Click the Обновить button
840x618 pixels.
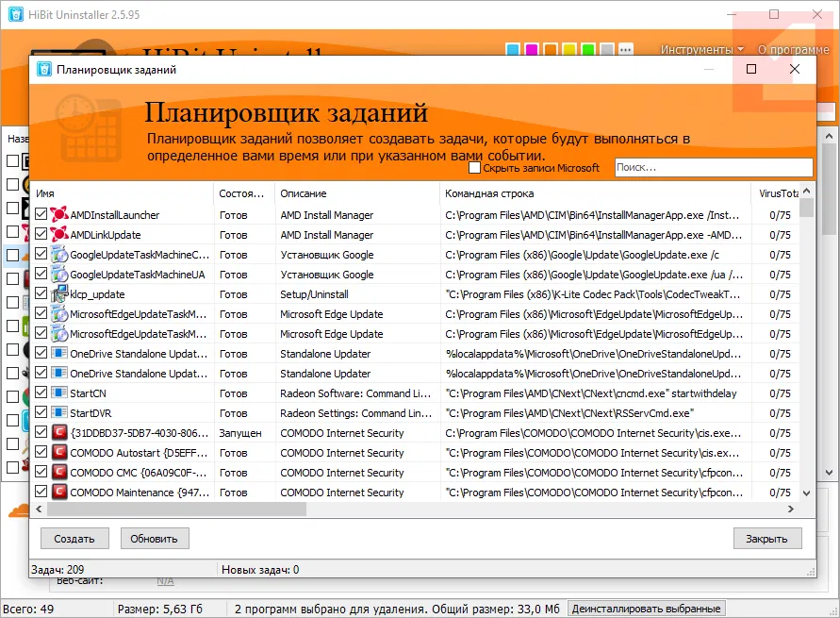pos(155,539)
